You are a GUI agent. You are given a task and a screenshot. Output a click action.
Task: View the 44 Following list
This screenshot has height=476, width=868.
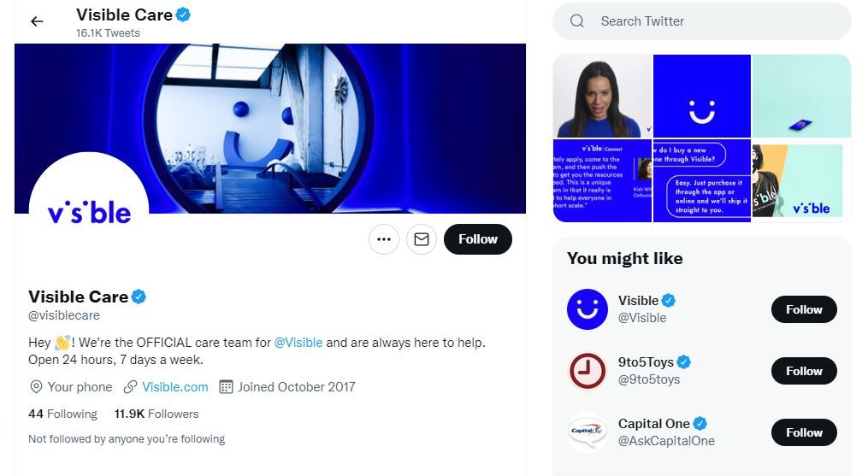pos(62,414)
